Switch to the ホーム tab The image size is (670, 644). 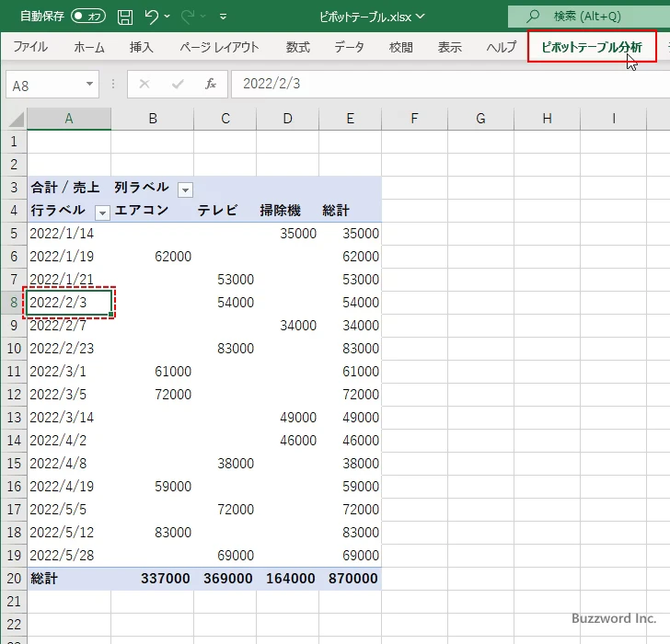point(89,47)
